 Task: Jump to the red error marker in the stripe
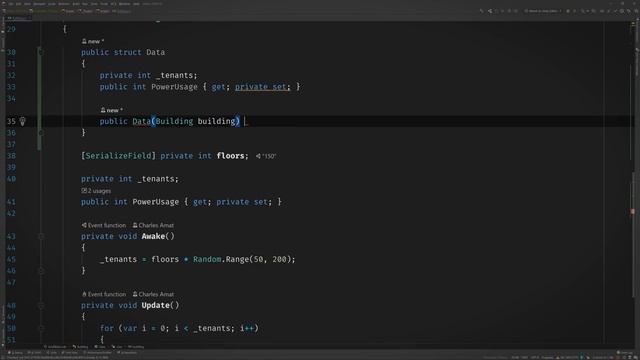pyautogui.click(x=632, y=211)
